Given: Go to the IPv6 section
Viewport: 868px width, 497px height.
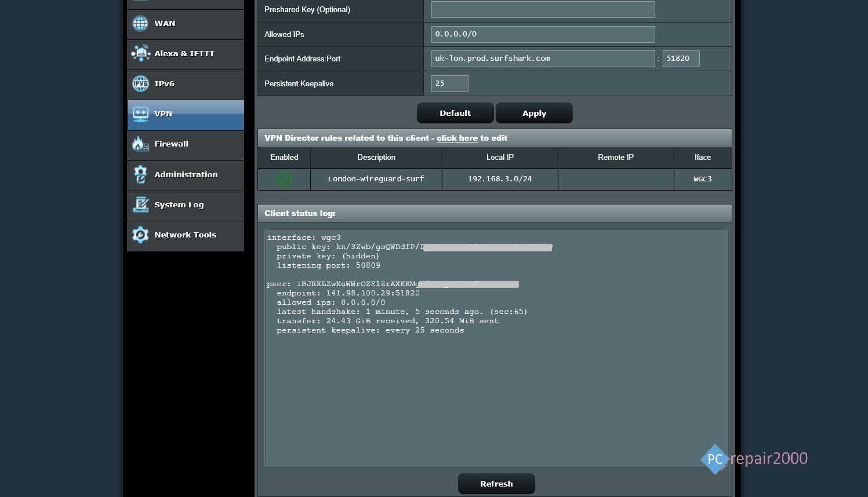Looking at the screenshot, I should (x=186, y=85).
